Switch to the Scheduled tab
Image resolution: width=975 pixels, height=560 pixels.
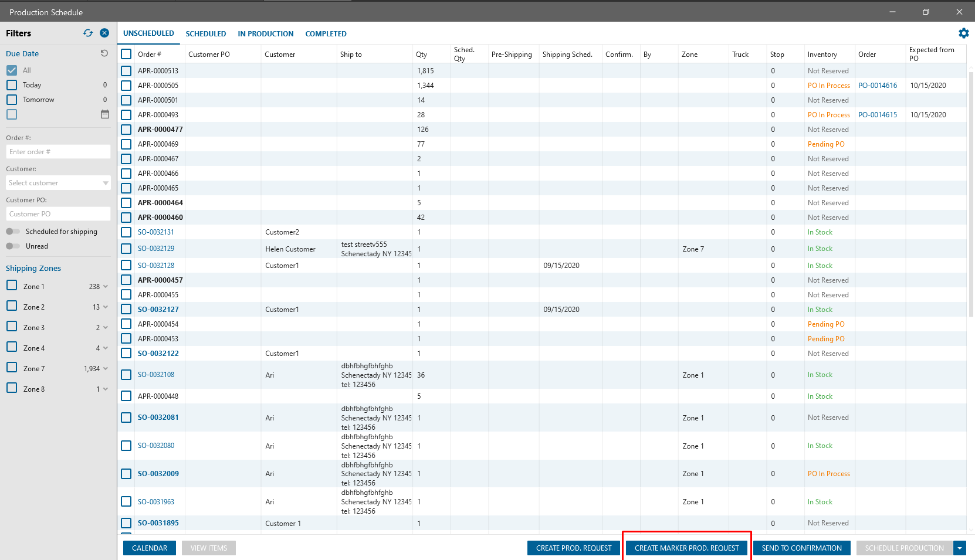tap(206, 34)
